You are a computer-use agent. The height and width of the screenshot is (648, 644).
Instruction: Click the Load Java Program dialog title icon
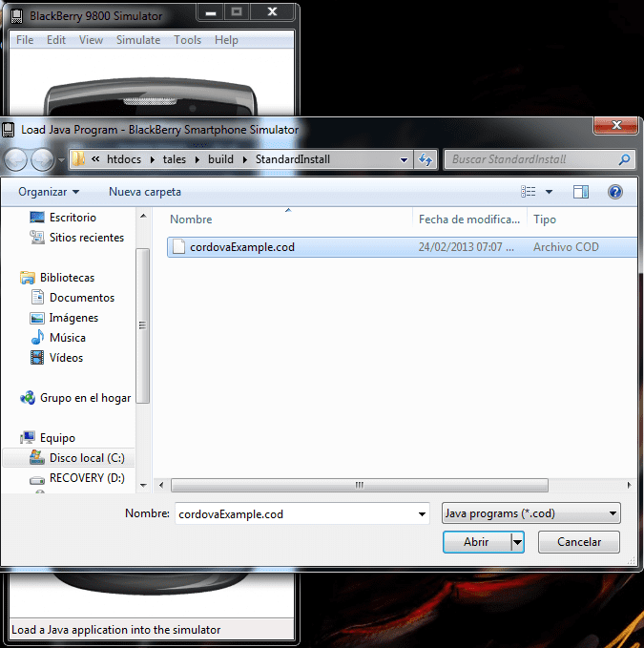click(x=9, y=130)
